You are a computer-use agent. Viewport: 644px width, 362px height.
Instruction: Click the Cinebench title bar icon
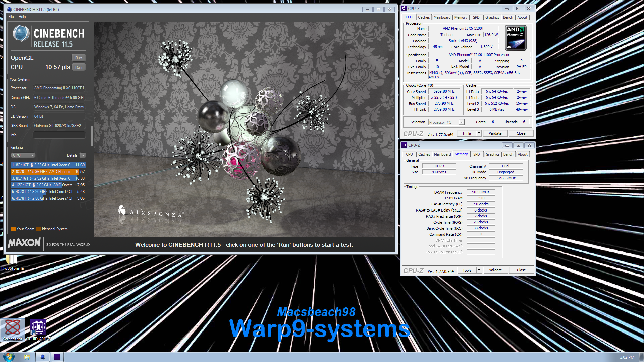click(x=9, y=9)
